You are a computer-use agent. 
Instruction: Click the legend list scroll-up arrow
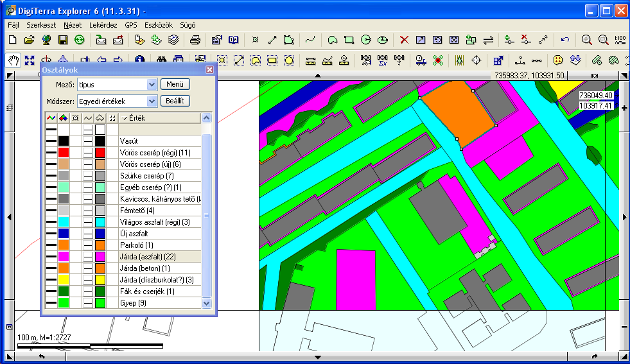pyautogui.click(x=207, y=117)
